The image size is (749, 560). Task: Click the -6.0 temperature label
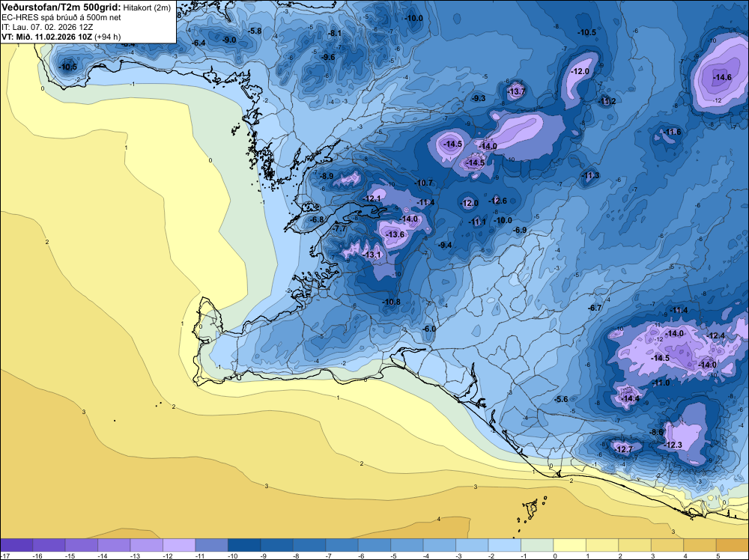(429, 329)
